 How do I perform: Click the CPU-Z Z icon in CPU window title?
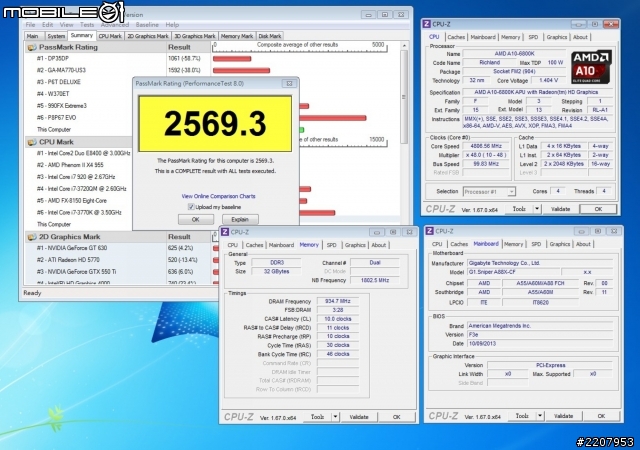(x=427, y=24)
